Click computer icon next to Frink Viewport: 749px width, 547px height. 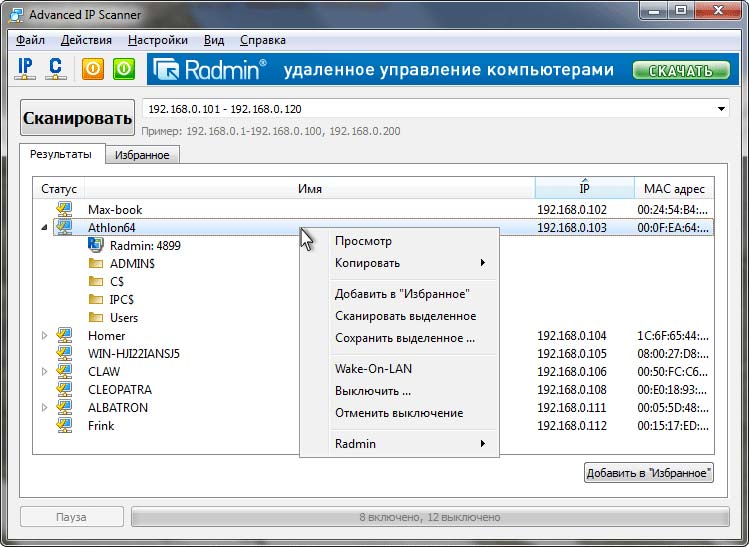(x=64, y=425)
